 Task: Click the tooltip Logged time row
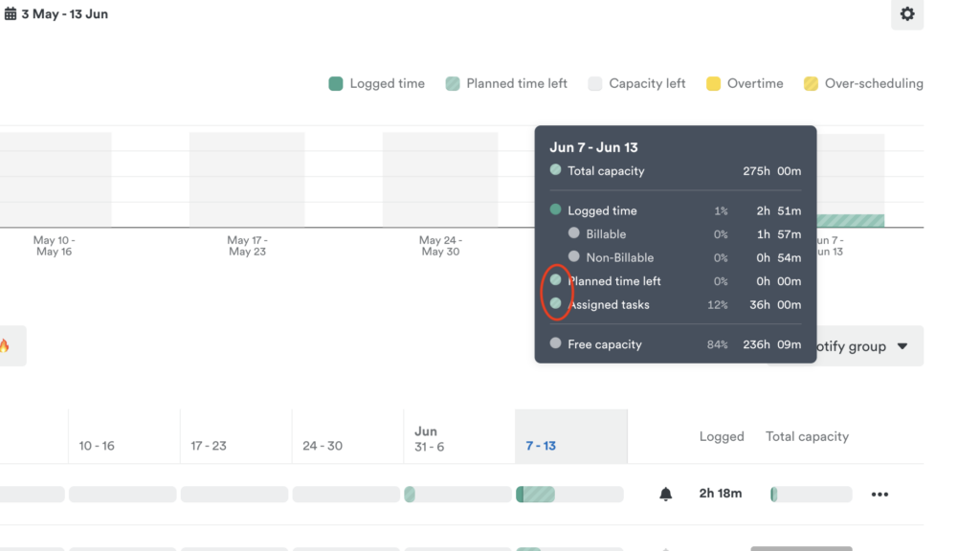tap(675, 210)
